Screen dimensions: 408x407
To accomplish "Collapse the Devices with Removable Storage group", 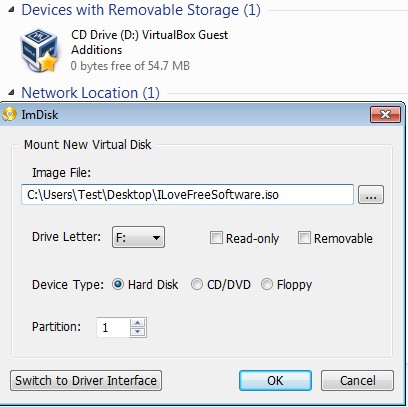I will click(11, 10).
